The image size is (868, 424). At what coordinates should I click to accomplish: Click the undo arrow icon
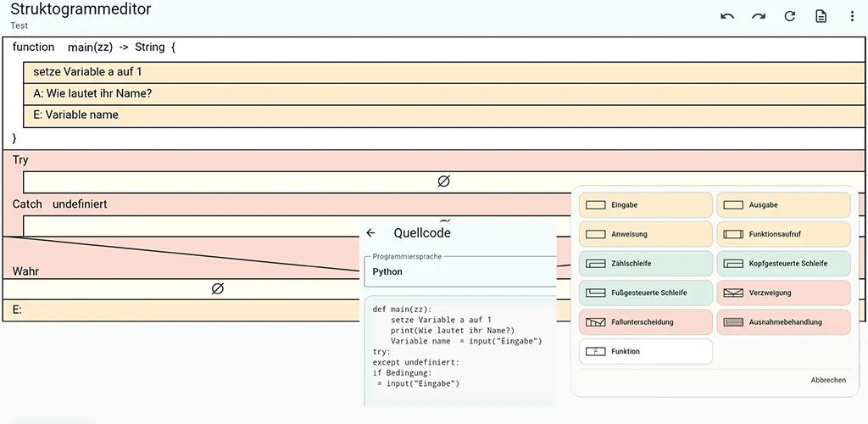click(x=727, y=17)
